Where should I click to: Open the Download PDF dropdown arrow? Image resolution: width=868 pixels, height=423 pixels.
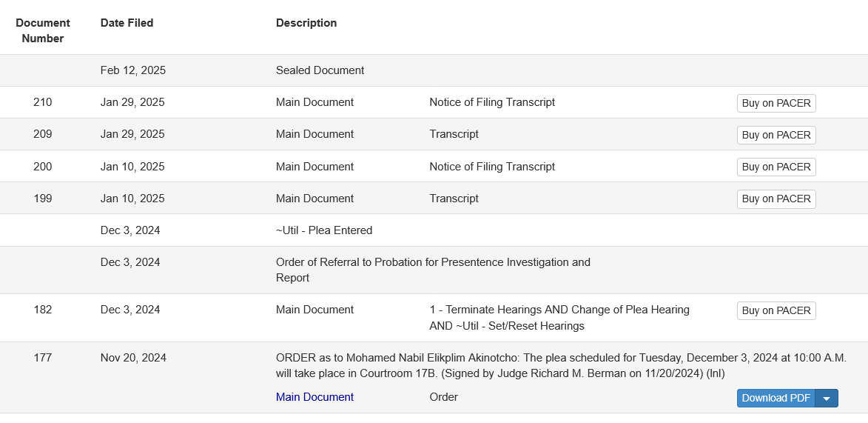coord(827,398)
